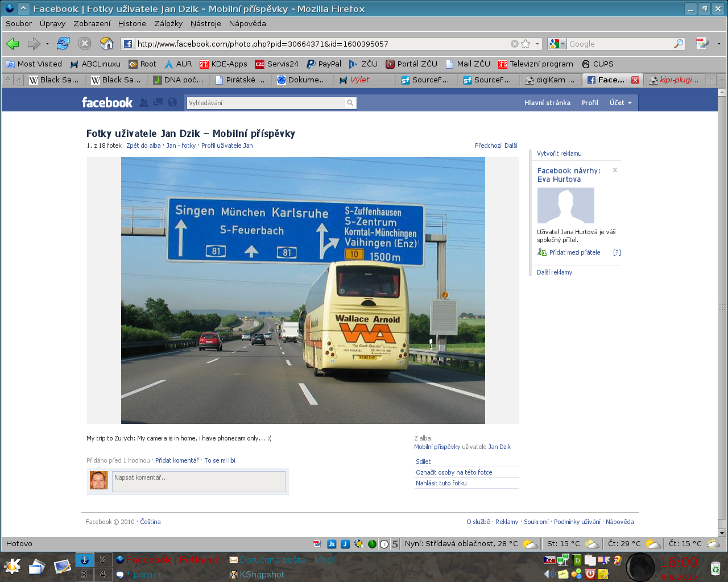728x582 pixels.
Task: Click Přidat mezi přátele link
Action: (574, 252)
